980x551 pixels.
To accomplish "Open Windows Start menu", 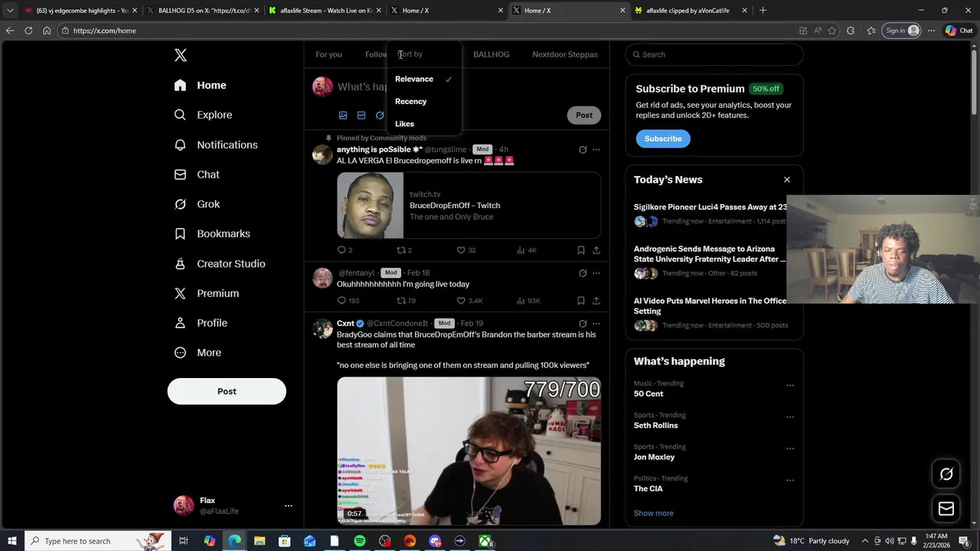I will [12, 541].
